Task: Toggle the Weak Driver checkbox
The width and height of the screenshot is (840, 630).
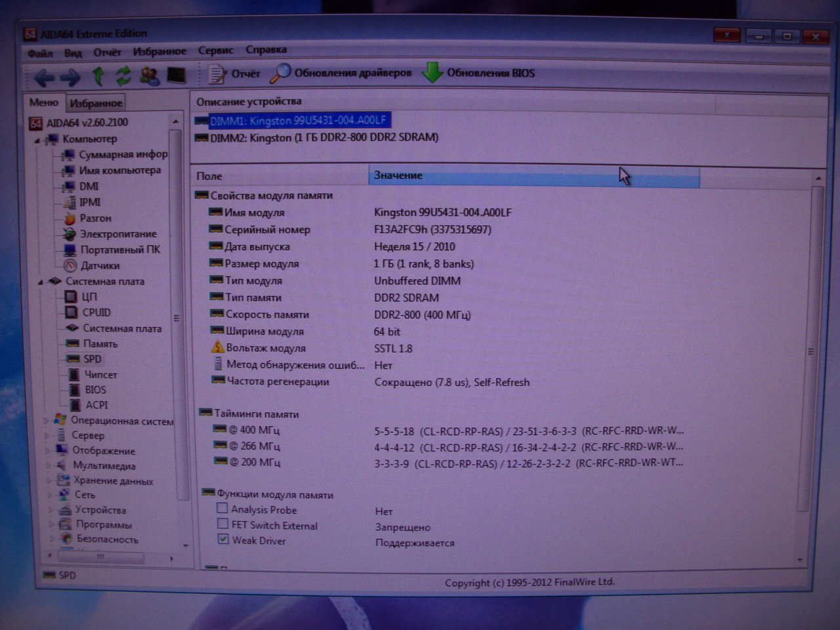Action: tap(223, 539)
